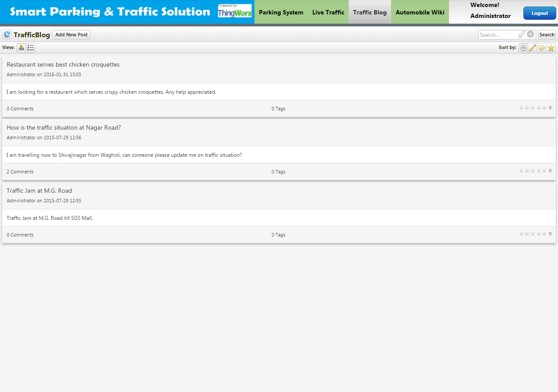Image resolution: width=558 pixels, height=392 pixels.
Task: Open the Automobile Wiki tab
Action: coord(420,12)
